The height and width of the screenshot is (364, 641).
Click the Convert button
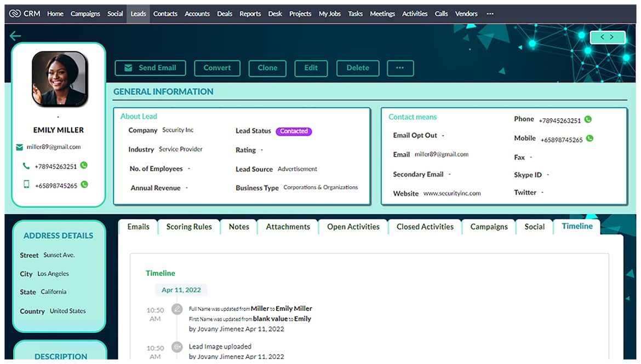217,68
